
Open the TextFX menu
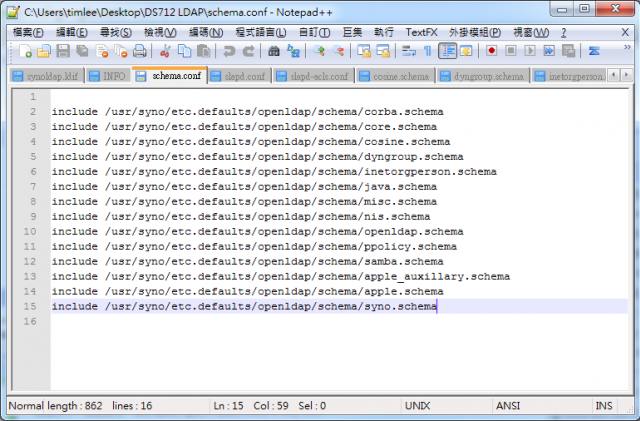422,32
